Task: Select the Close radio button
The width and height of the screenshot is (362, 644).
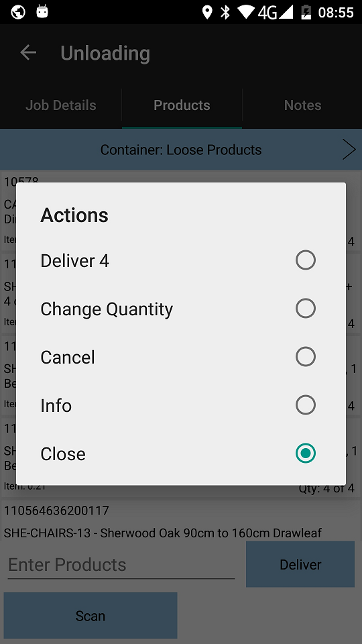Action: click(x=306, y=453)
